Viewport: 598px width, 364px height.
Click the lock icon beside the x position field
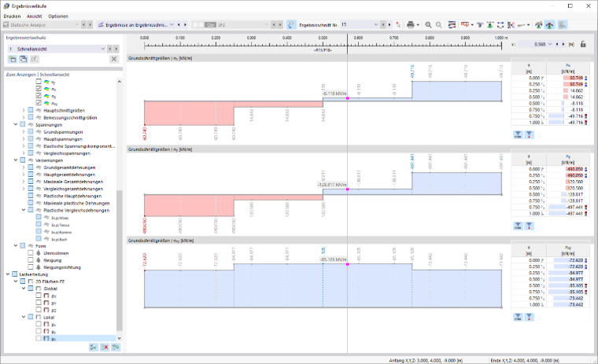(x=583, y=44)
